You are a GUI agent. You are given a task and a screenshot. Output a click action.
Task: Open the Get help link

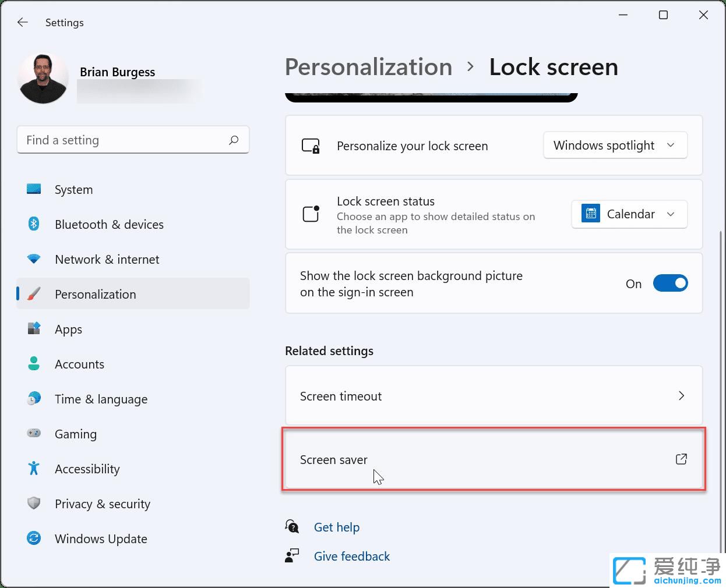336,527
